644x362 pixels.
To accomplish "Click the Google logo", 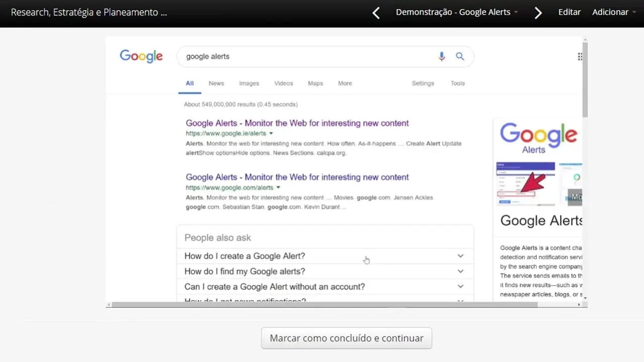I will [x=141, y=56].
